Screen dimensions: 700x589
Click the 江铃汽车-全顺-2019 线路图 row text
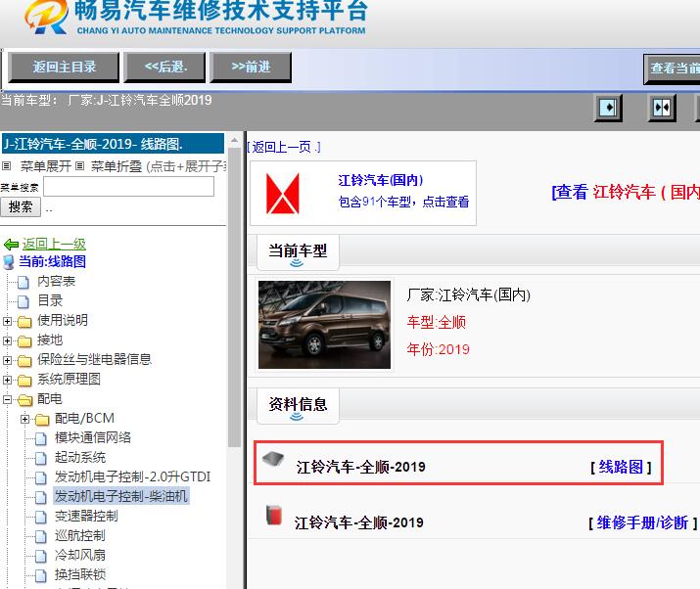360,467
